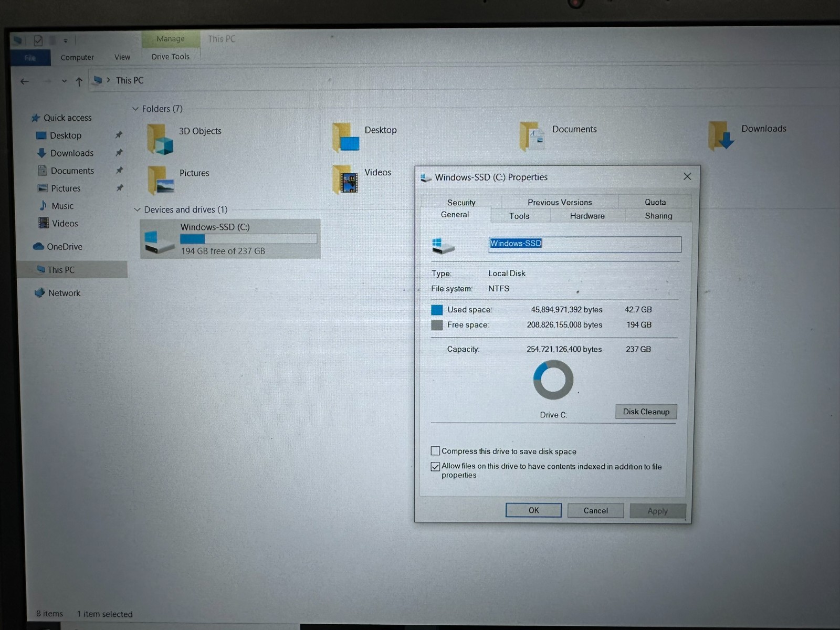
Task: Click the Documents icon in navigation pane
Action: point(43,171)
